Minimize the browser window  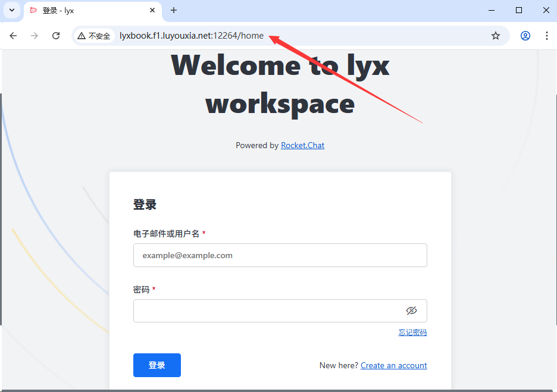click(492, 10)
